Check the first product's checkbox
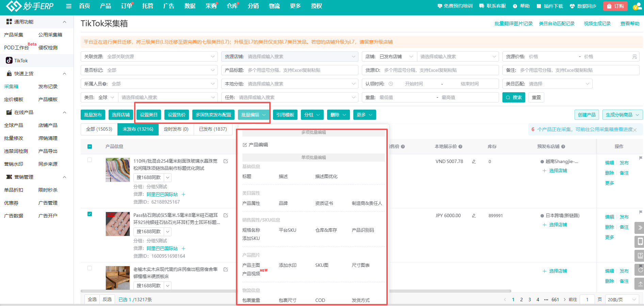 tap(90, 160)
